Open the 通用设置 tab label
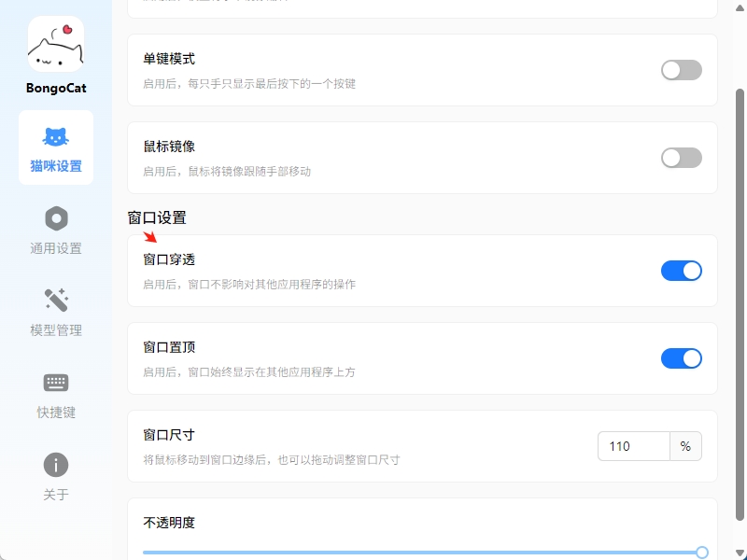The width and height of the screenshot is (747, 560). [x=56, y=248]
